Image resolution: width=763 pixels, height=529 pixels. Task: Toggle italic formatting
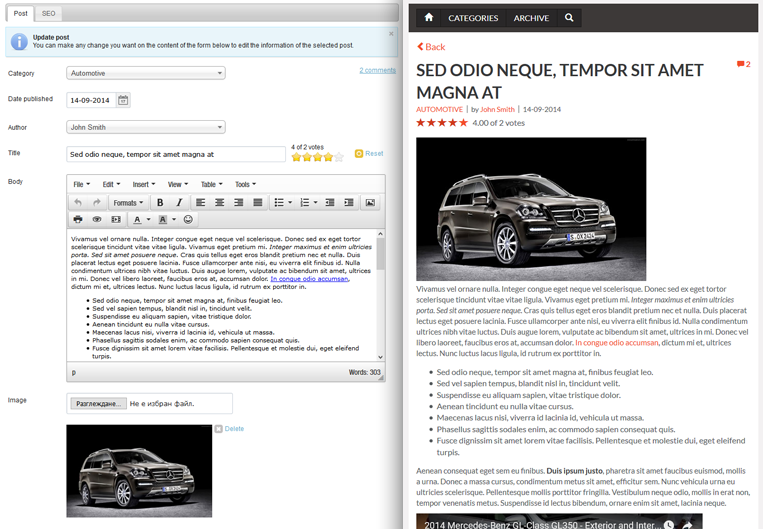click(179, 202)
